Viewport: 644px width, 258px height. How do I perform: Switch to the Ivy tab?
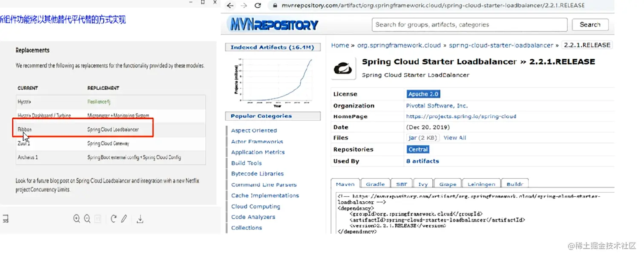click(423, 184)
